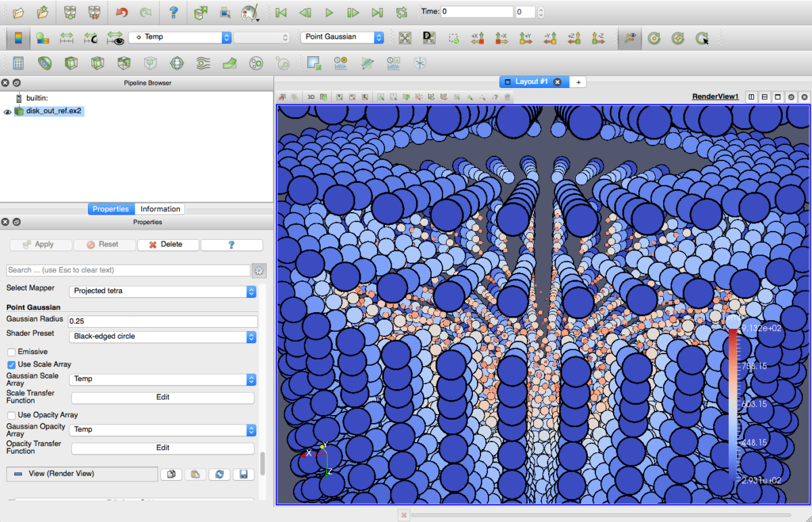Rescale color map to data range
The height and width of the screenshot is (522, 812).
tap(66, 38)
